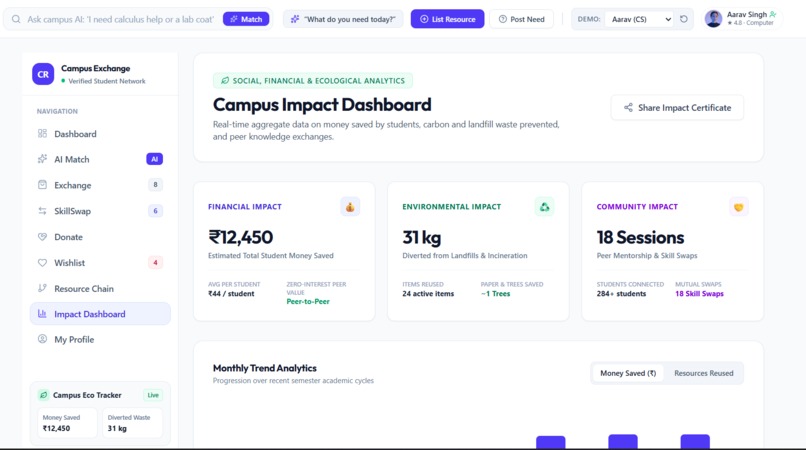
Task: Open the DEMO user dropdown Aarav (CS)
Action: tap(639, 19)
